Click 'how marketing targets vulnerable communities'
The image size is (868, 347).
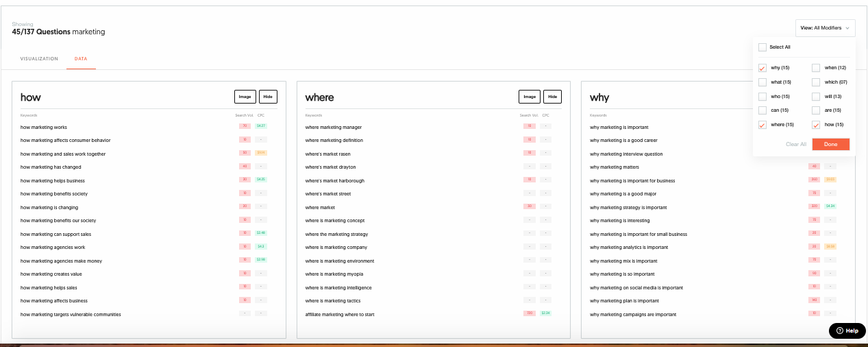coord(71,315)
